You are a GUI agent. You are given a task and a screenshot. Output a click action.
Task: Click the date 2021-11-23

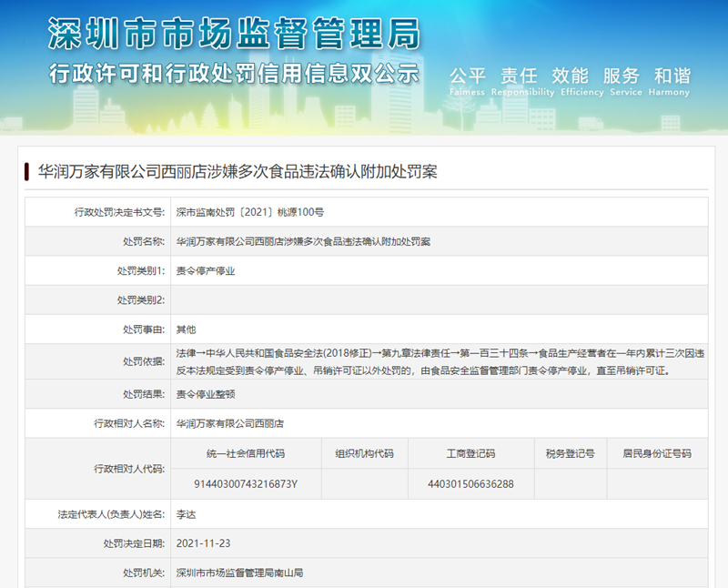tap(203, 543)
